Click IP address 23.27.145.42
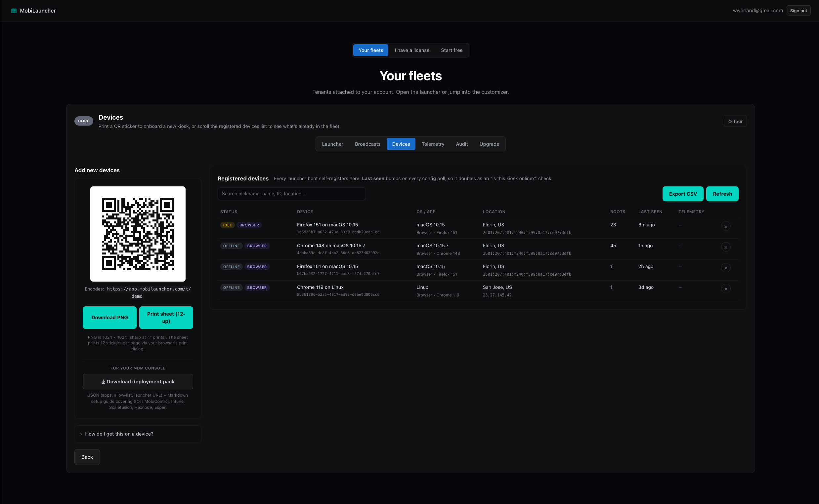Screen dimensions: 819x504 click(x=497, y=295)
